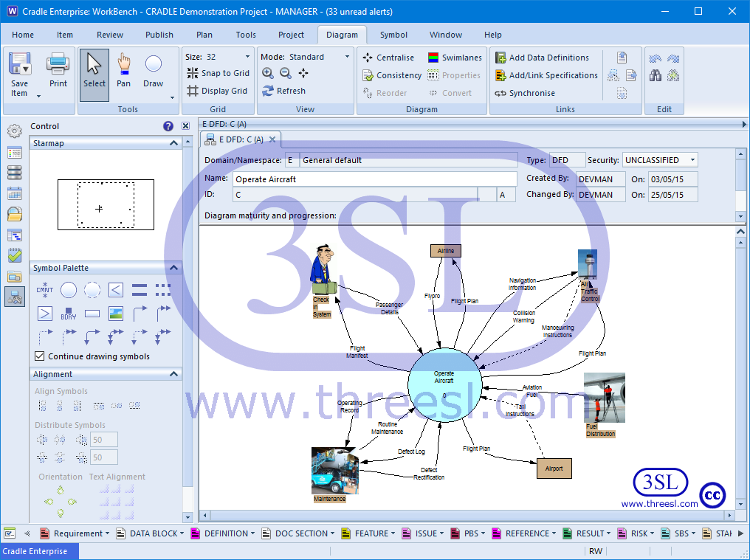
Task: Click the zoom out magnifier icon
Action: tap(286, 73)
